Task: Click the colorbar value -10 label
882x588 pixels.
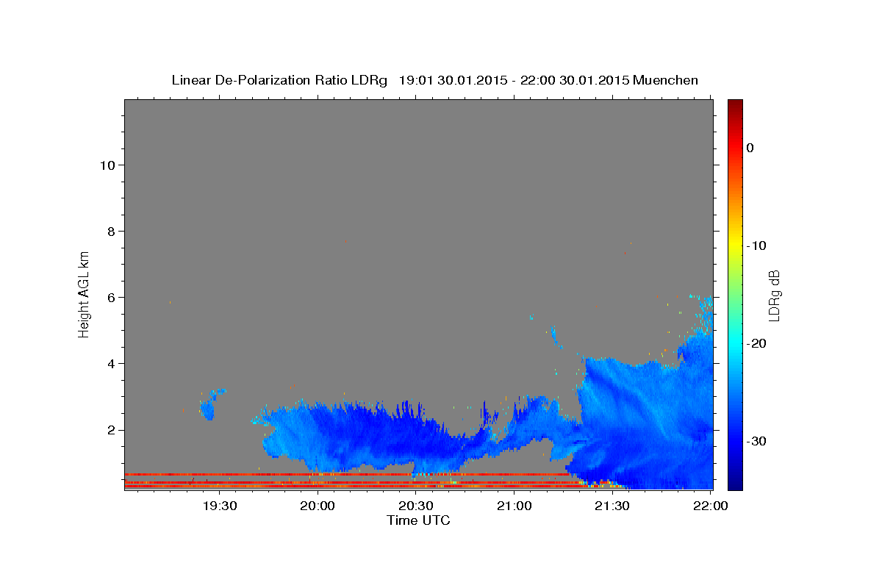Action: [x=757, y=245]
